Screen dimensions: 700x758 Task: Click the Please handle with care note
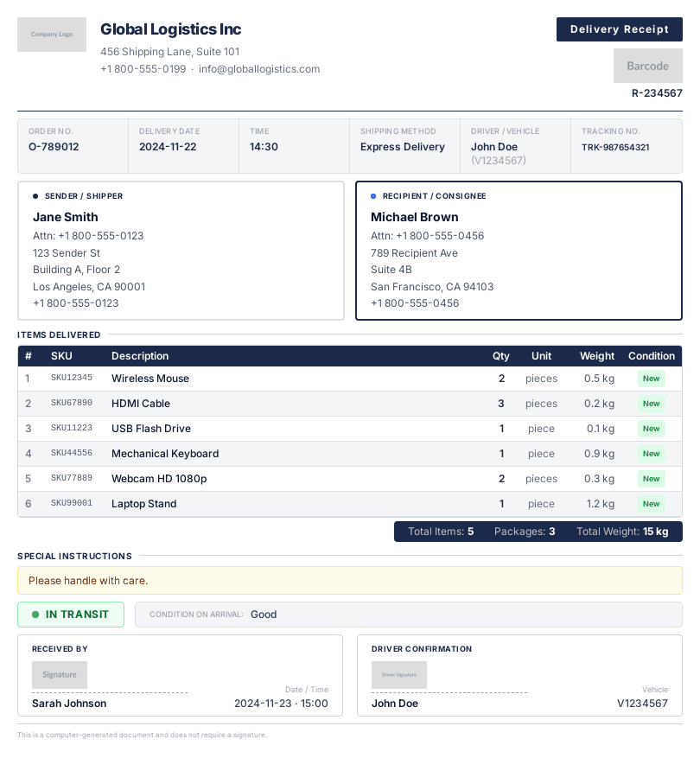coord(88,581)
